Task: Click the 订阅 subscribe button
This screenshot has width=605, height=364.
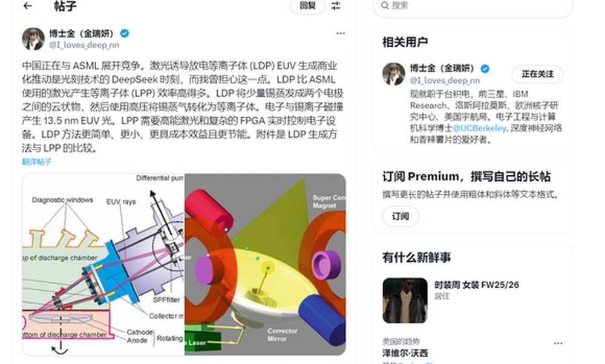Action: [x=401, y=216]
